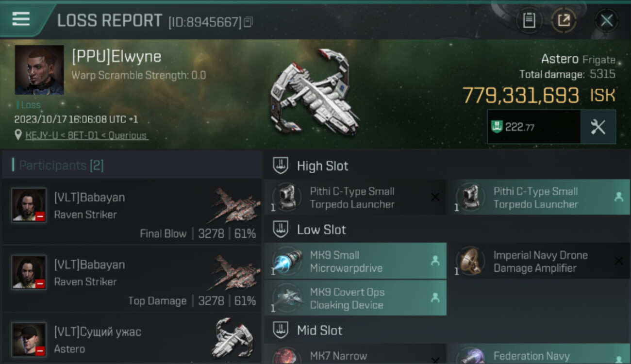Copy the loss report ID
This screenshot has height=364, width=631.
(248, 22)
